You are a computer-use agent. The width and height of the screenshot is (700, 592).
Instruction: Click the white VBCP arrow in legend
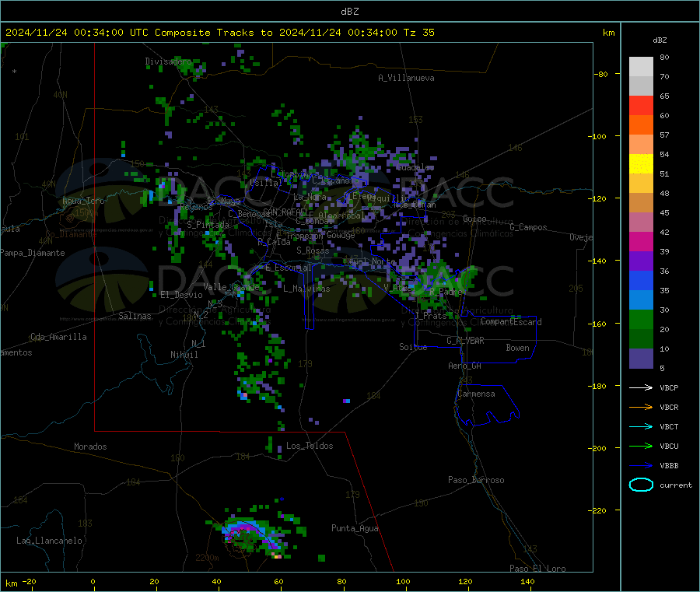(641, 387)
